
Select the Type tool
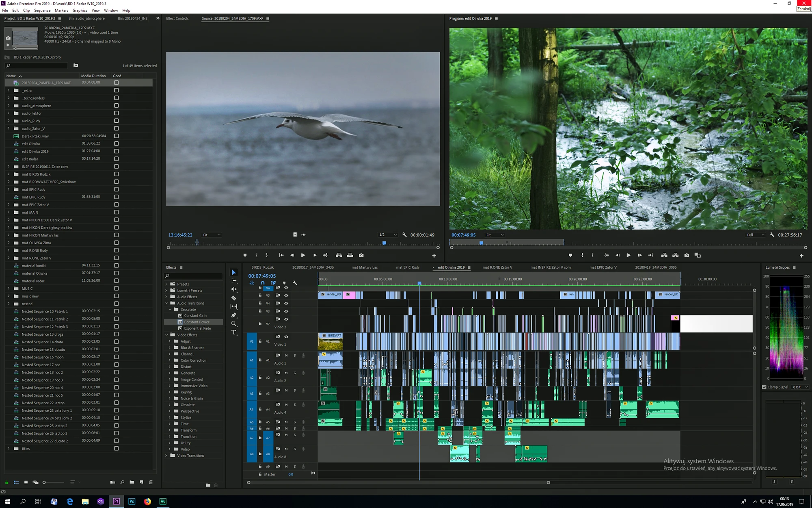234,332
